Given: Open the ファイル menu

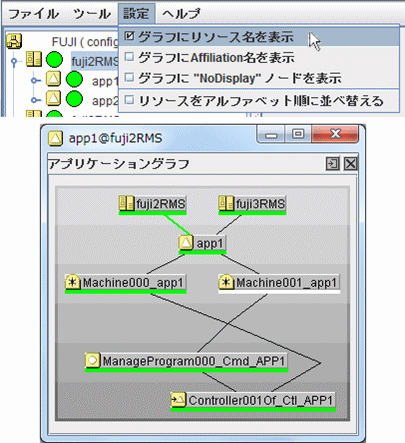Looking at the screenshot, I should (x=33, y=14).
